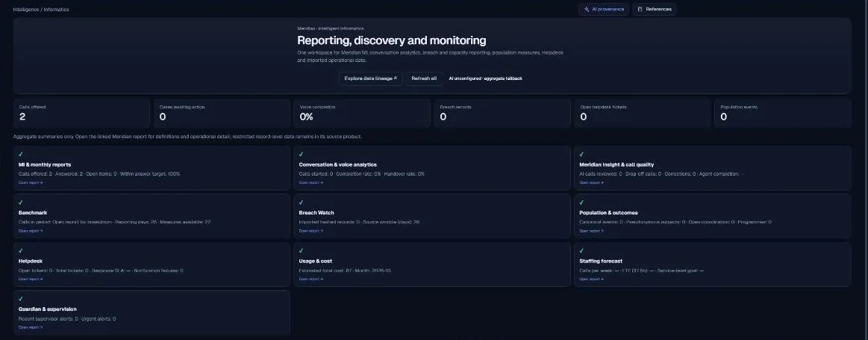868x340 pixels.
Task: Select the Cases awaiting action stat tile
Action: [x=222, y=113]
